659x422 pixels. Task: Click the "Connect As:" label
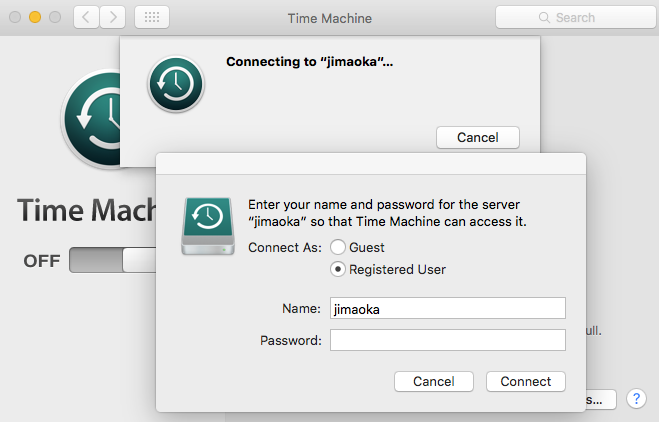click(285, 248)
